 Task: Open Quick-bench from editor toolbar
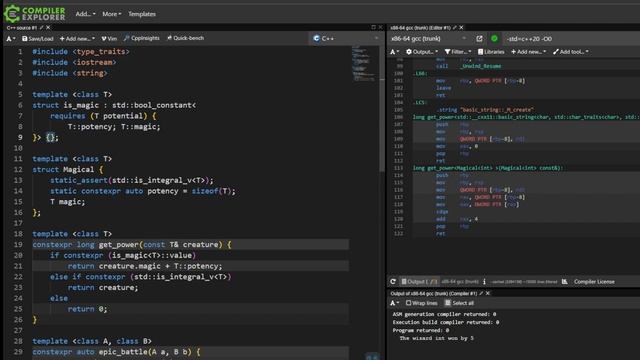(x=185, y=38)
